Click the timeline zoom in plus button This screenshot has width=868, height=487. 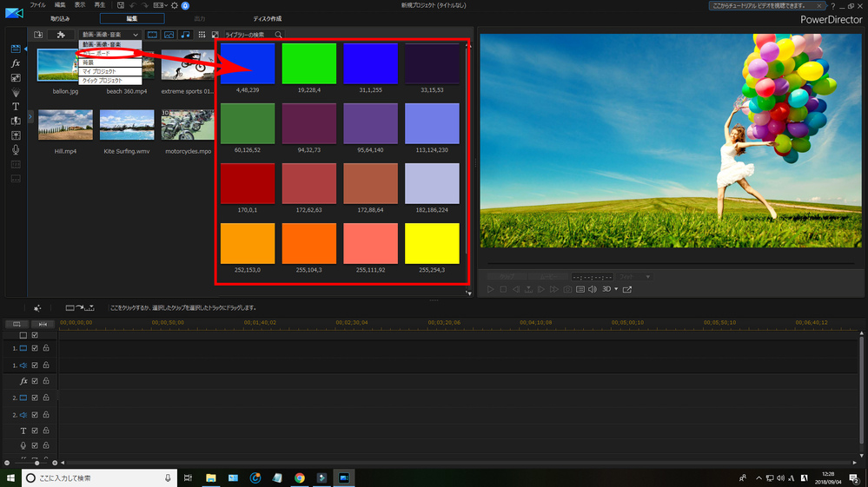click(54, 463)
